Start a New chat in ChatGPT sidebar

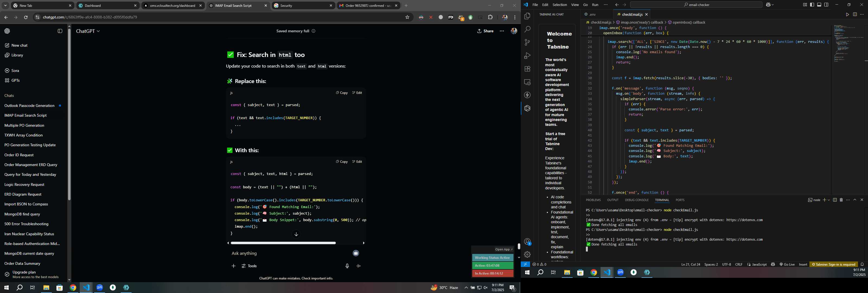pyautogui.click(x=16, y=46)
